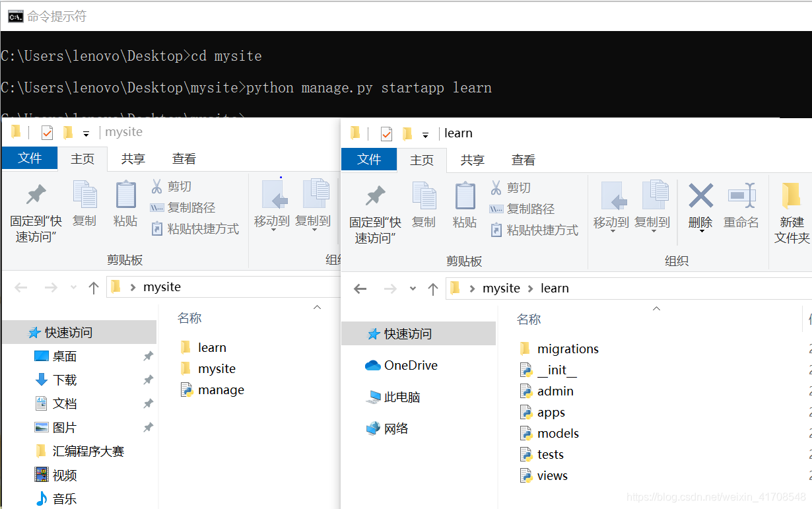Click Back arrow in mysite window

21,287
